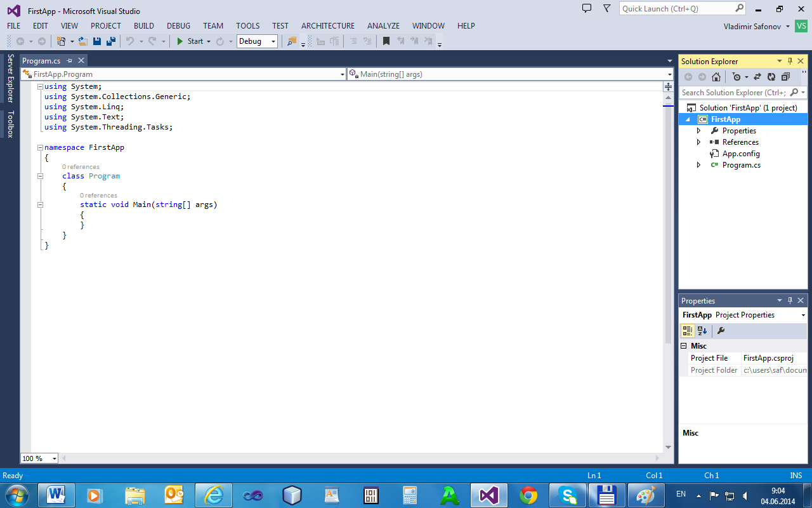Click the pin icon on Program.cs tab

tap(70, 61)
